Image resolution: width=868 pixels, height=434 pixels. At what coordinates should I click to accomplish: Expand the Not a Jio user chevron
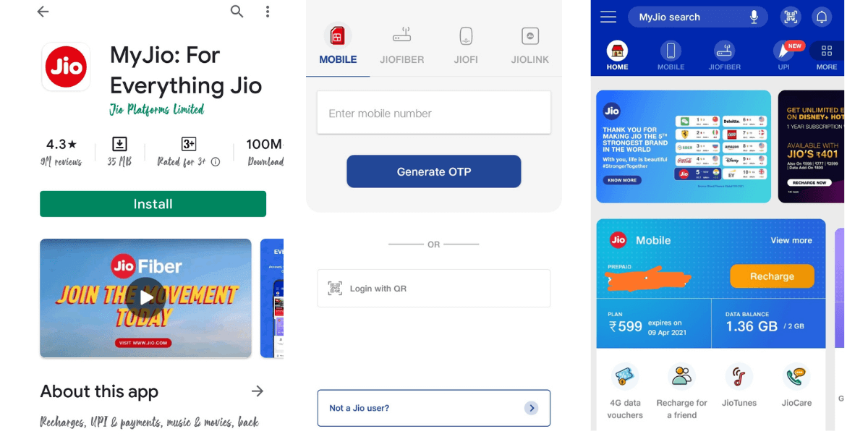[x=532, y=408]
